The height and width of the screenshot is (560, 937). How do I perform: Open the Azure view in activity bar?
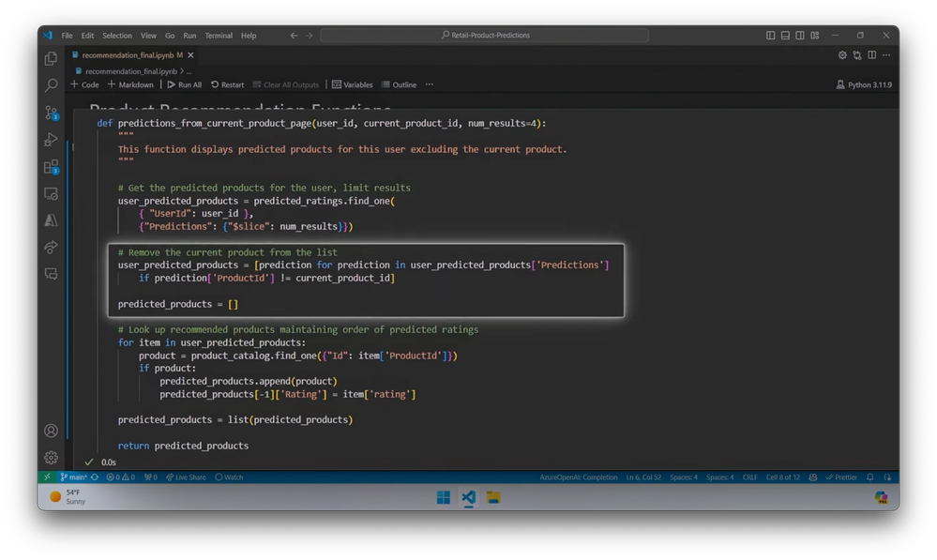point(51,220)
